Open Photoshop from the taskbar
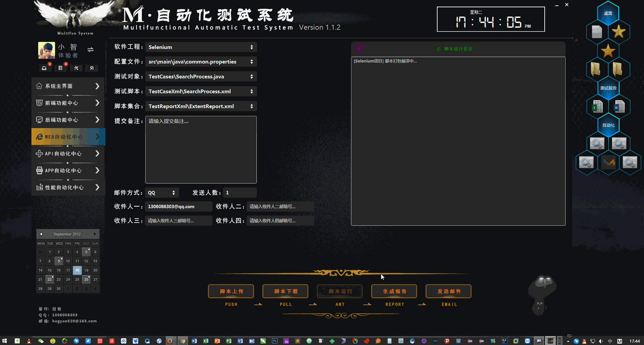 pyautogui.click(x=275, y=341)
